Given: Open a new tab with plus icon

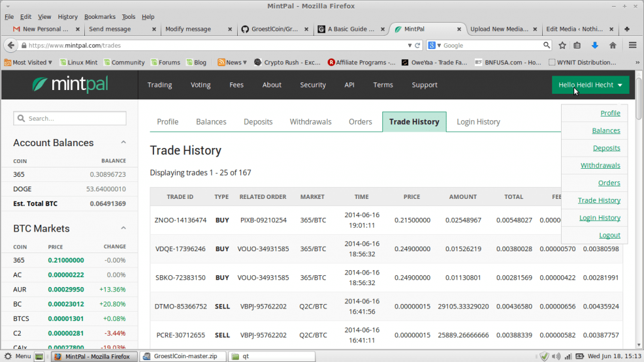Looking at the screenshot, I should pos(627,29).
